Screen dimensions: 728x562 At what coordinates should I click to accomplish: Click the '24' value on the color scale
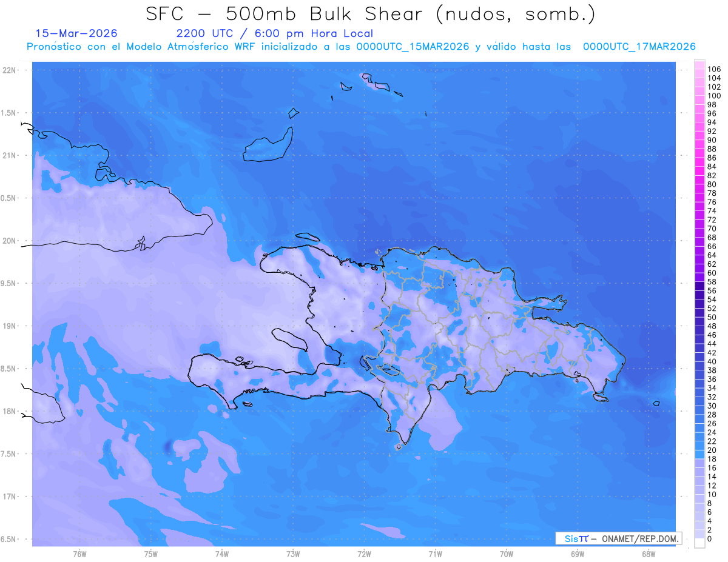[712, 432]
